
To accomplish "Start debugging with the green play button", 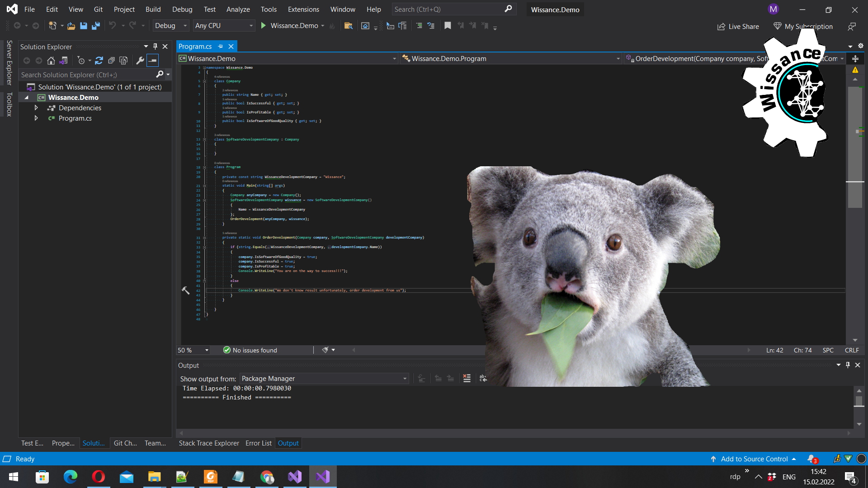I will point(264,26).
